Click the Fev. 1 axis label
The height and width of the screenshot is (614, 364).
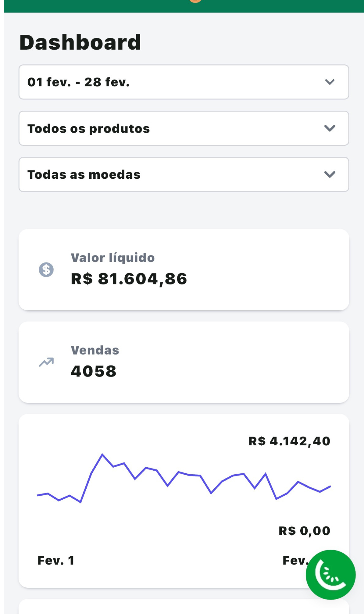click(56, 560)
